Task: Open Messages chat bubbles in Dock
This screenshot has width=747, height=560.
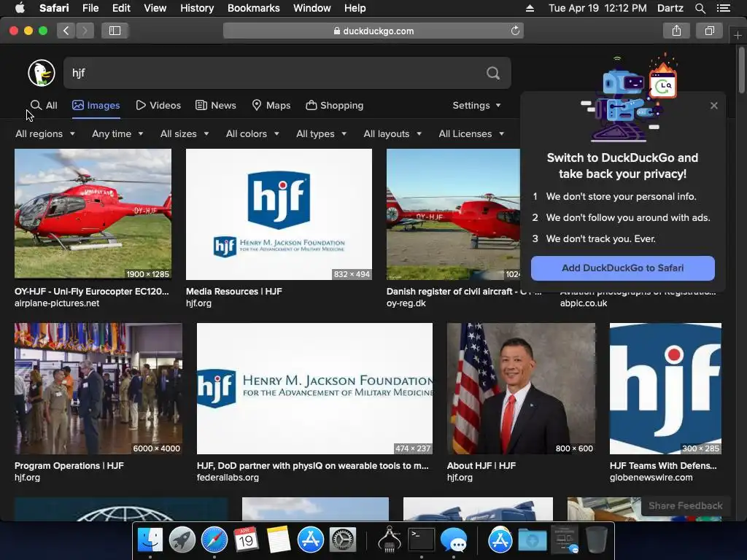Action: click(454, 540)
